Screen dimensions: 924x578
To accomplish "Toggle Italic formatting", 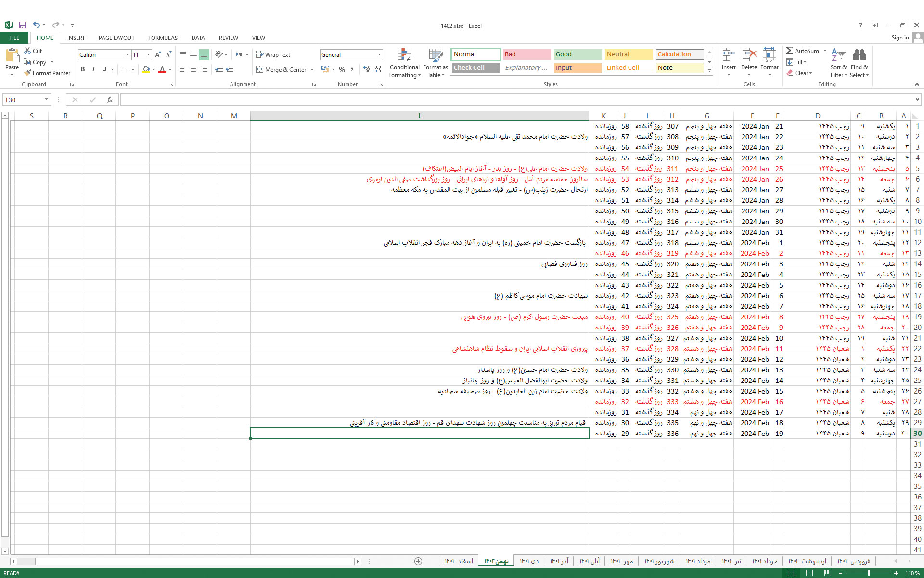I will coord(93,69).
